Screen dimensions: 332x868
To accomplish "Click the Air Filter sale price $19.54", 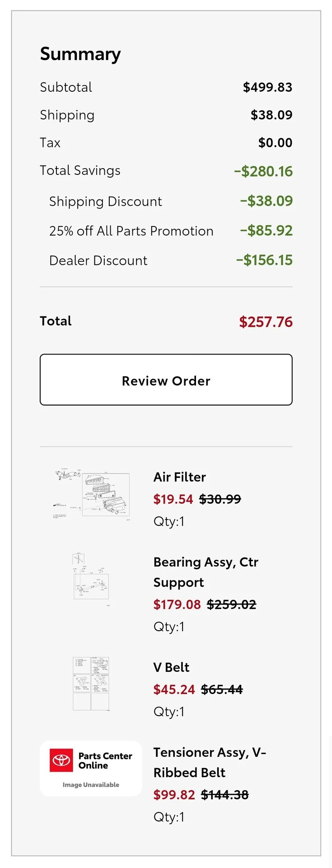I will tap(173, 499).
